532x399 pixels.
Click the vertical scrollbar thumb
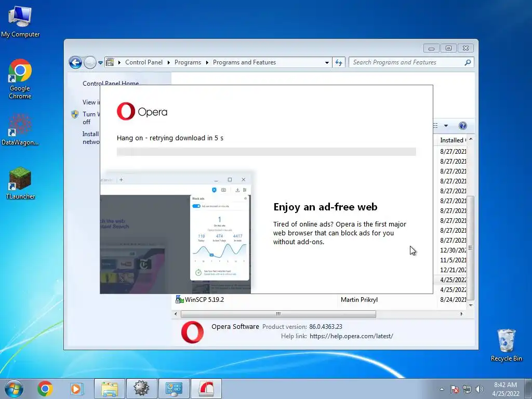(x=470, y=248)
